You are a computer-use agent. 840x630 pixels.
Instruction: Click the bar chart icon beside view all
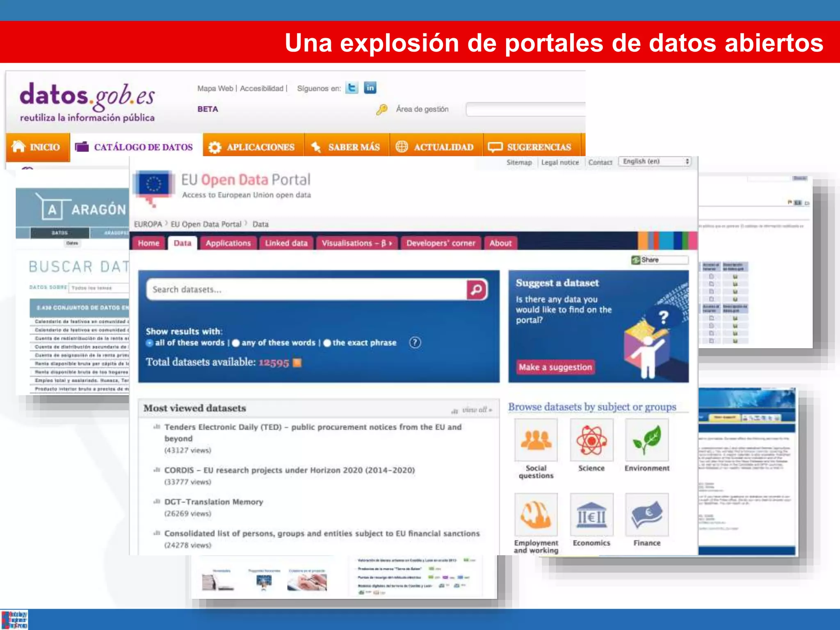pyautogui.click(x=454, y=411)
